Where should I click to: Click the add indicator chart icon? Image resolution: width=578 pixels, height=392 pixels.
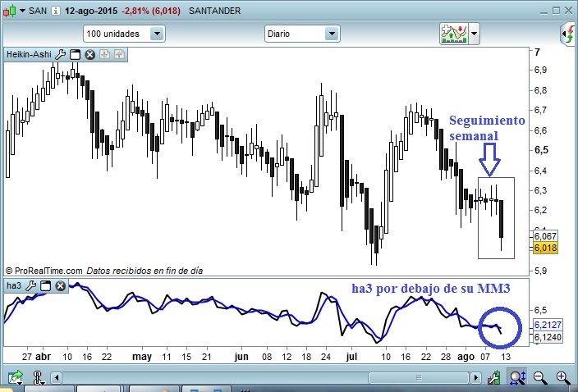pos(454,34)
